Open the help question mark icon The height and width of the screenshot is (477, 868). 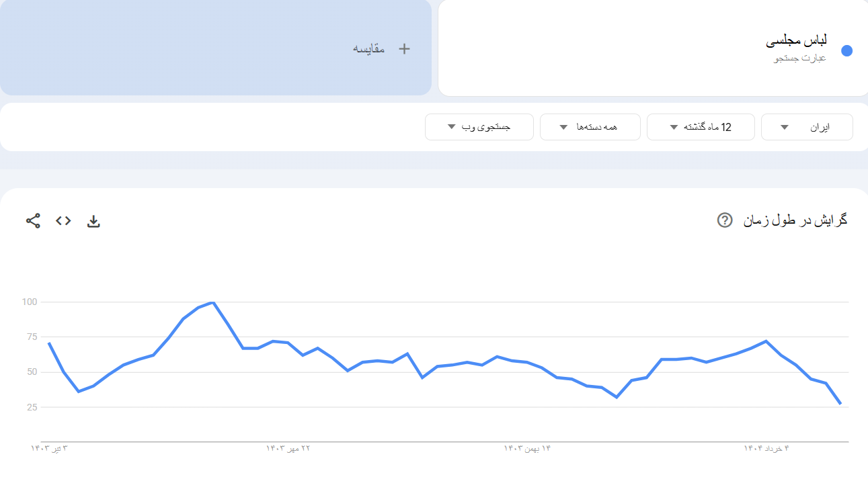click(x=724, y=220)
